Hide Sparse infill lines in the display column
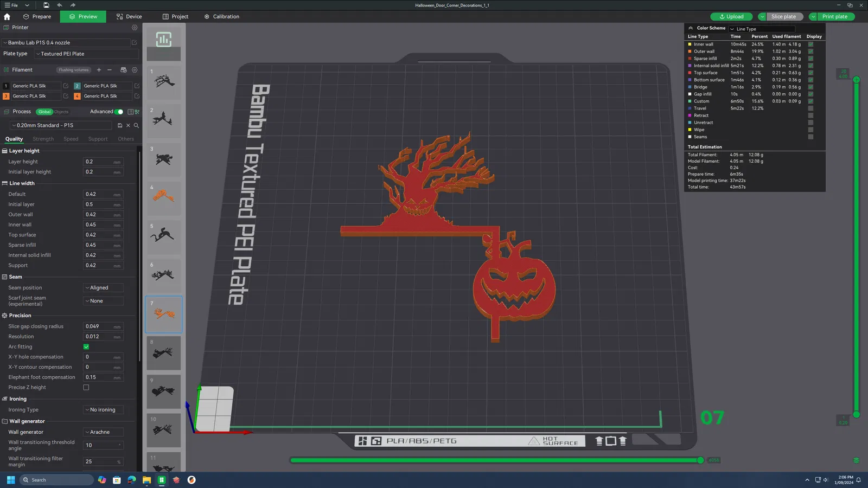 [x=810, y=59]
